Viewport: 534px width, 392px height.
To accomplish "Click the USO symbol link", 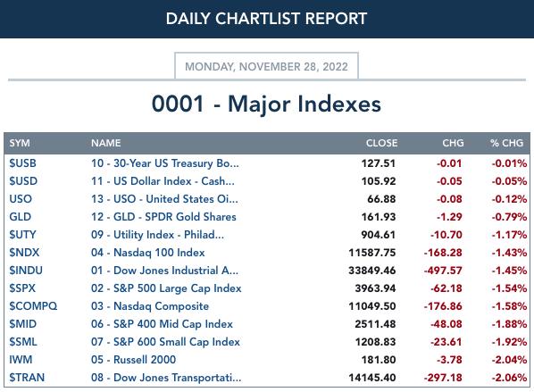I will (21, 199).
